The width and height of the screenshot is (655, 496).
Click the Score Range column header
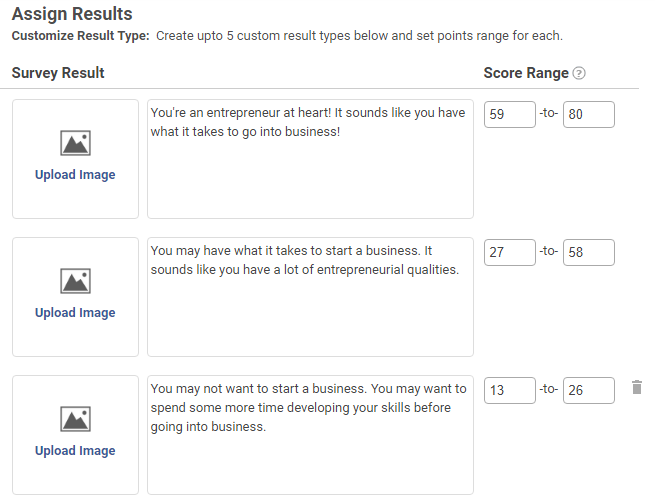(x=526, y=73)
